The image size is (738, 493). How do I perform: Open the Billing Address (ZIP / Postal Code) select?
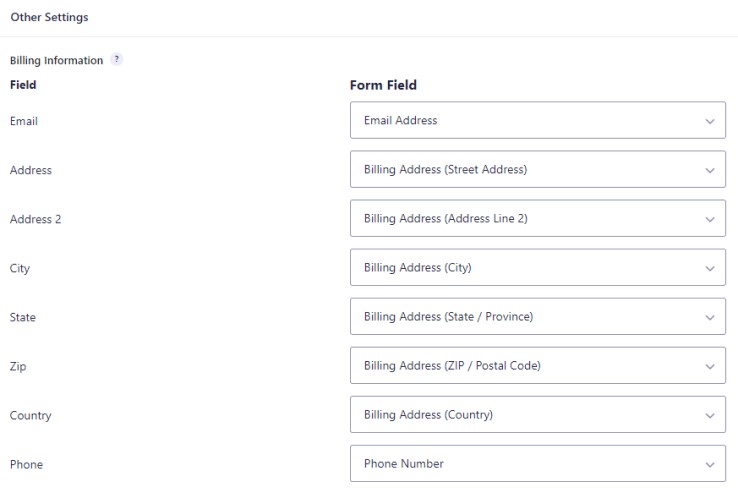tap(537, 365)
